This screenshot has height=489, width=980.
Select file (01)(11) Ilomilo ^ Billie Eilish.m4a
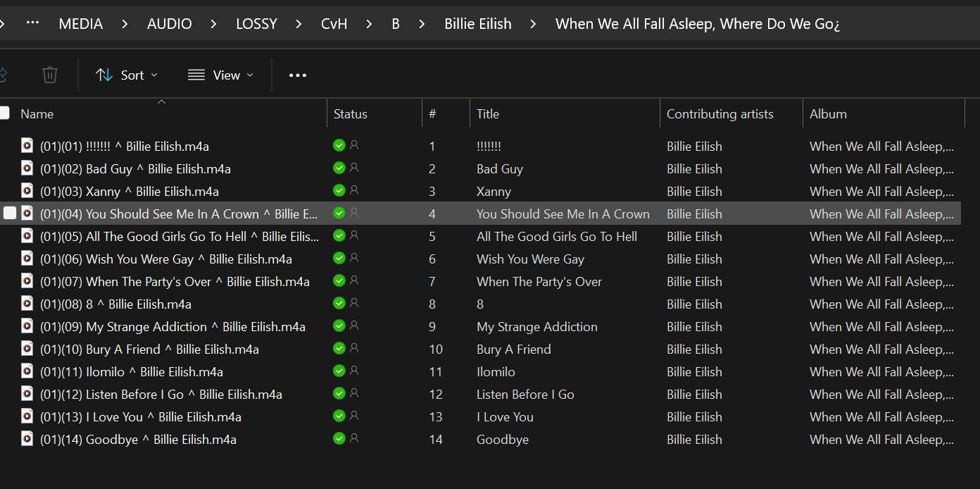coord(132,372)
